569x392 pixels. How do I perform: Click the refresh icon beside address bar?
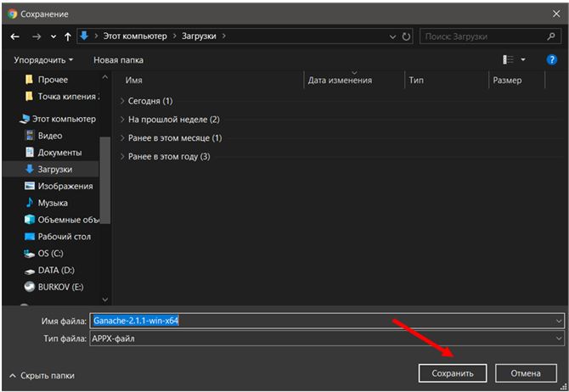406,37
